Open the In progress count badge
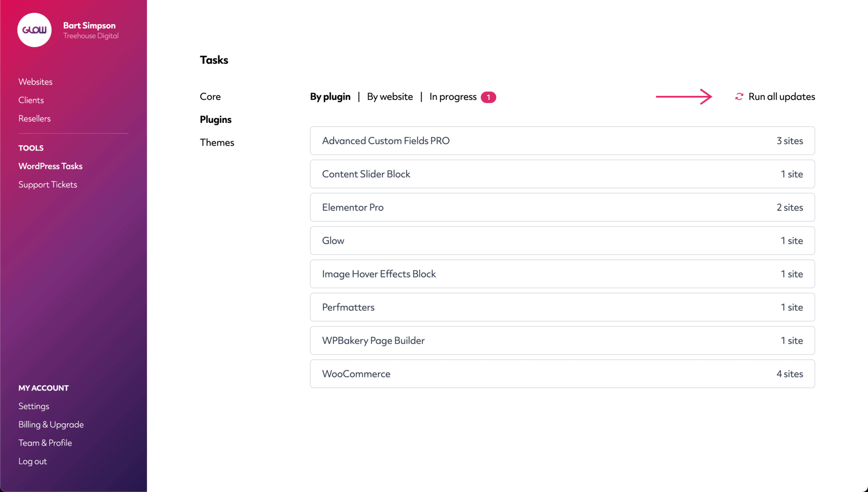Viewport: 868px width, 492px height. tap(488, 97)
